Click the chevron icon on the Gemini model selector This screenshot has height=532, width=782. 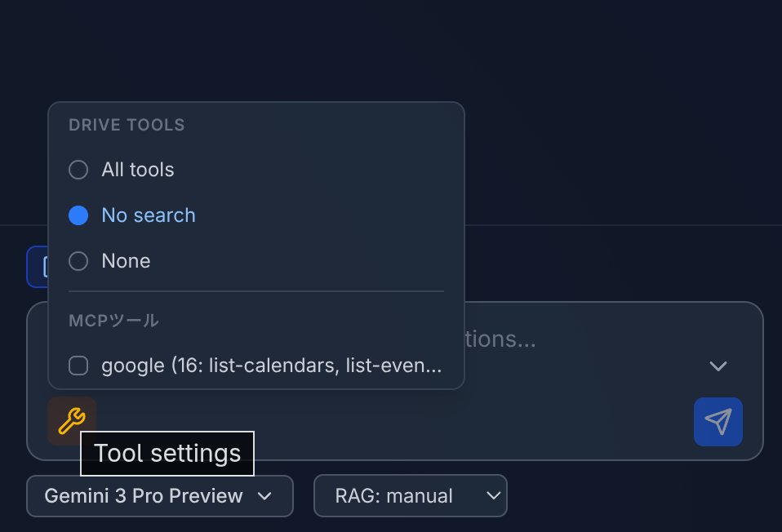(265, 496)
